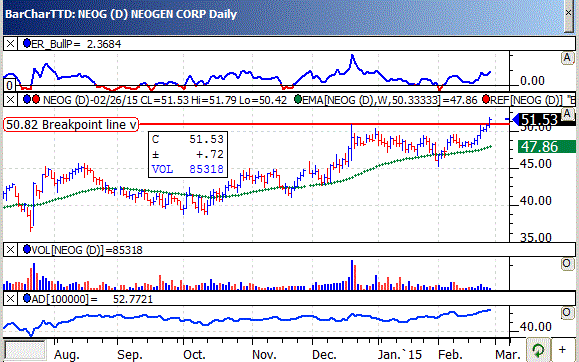This screenshot has width=579, height=362.
Task: Click the scroll box at bottom left
Action: coord(25,350)
